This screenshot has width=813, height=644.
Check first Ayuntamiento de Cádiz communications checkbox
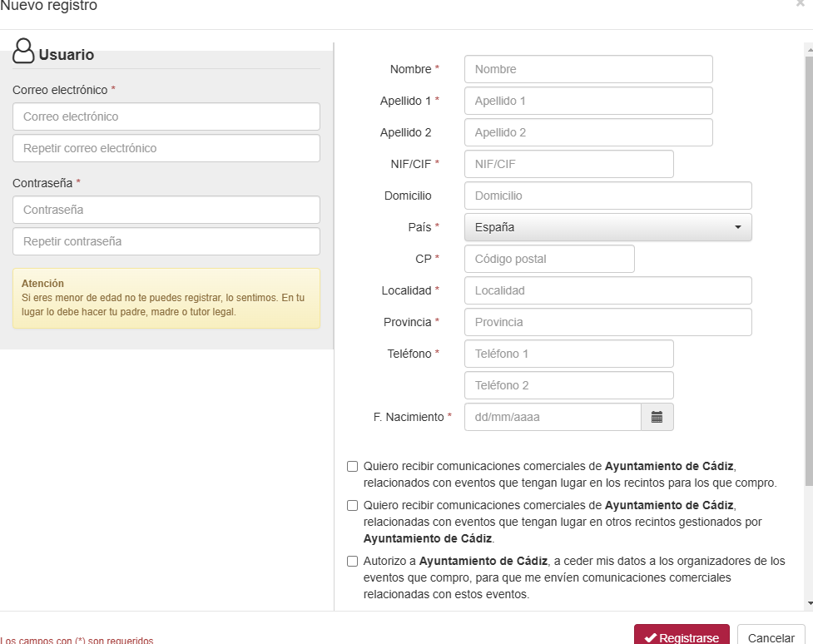pyautogui.click(x=353, y=467)
